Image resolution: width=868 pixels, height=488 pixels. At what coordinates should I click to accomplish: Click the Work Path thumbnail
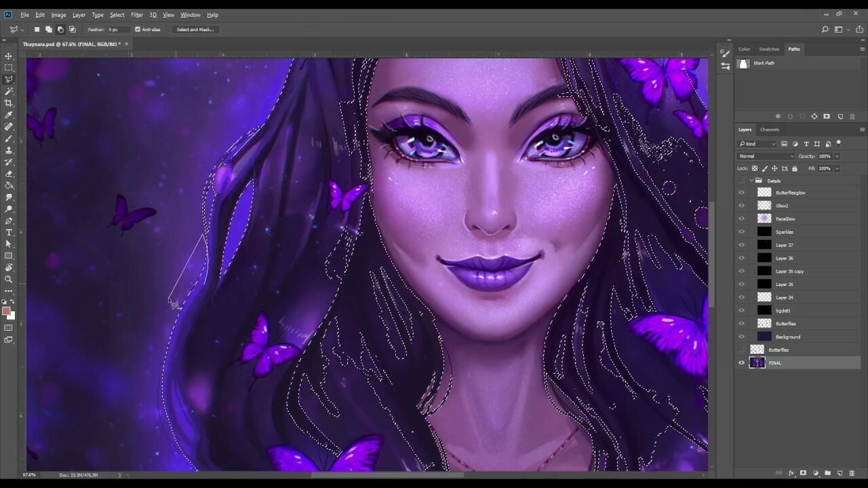pos(743,63)
